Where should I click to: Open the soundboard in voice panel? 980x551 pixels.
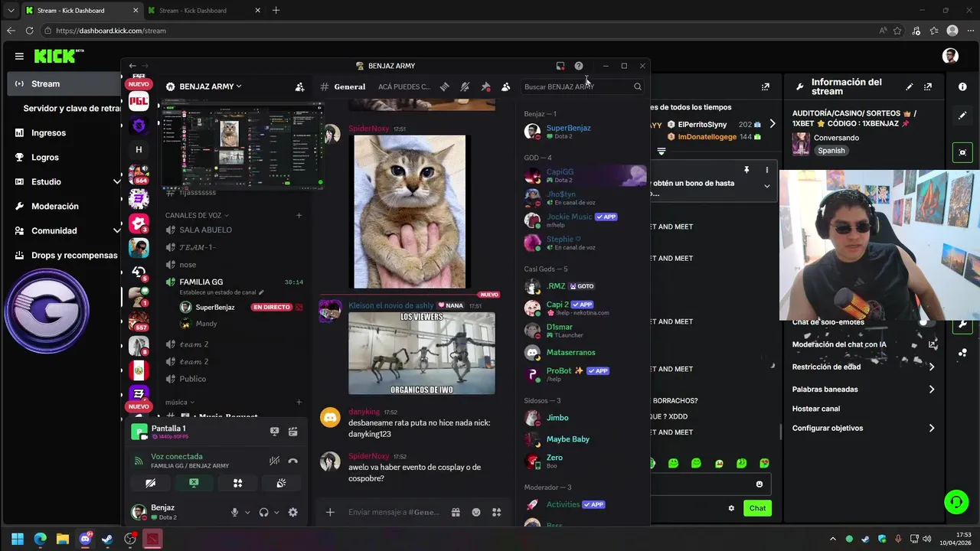tap(281, 483)
